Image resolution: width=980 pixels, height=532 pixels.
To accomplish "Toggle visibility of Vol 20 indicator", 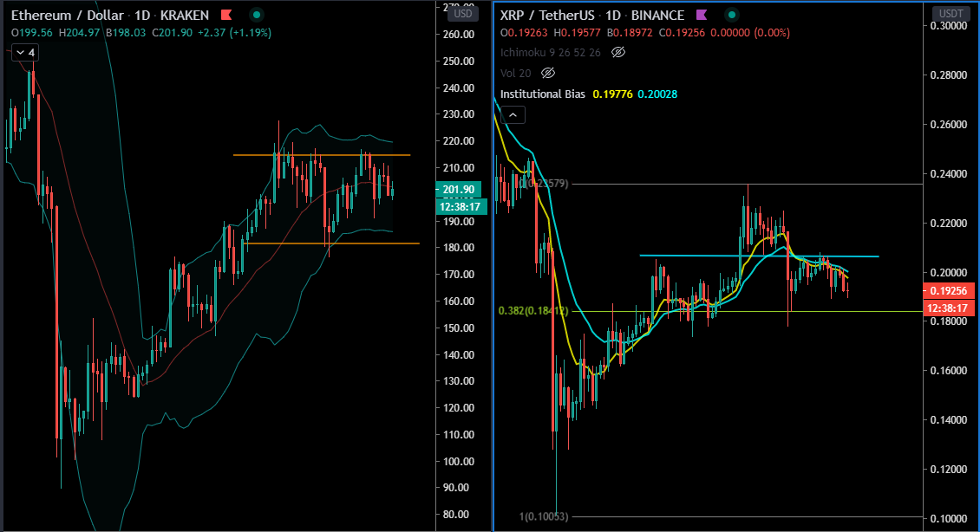I will (546, 73).
